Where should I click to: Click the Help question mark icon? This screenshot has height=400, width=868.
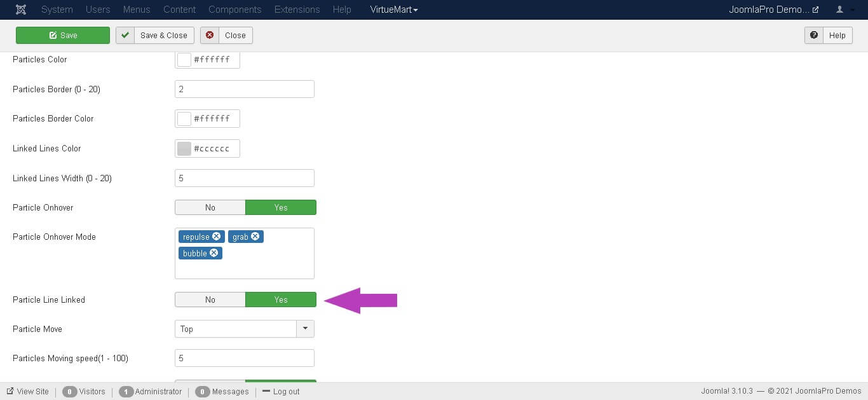(x=814, y=36)
